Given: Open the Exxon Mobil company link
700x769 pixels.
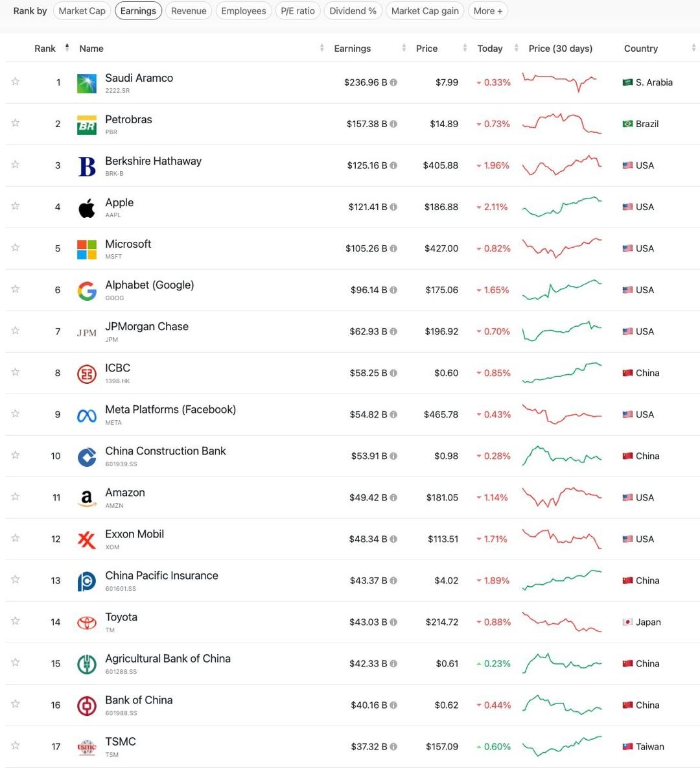Looking at the screenshot, I should 135,534.
